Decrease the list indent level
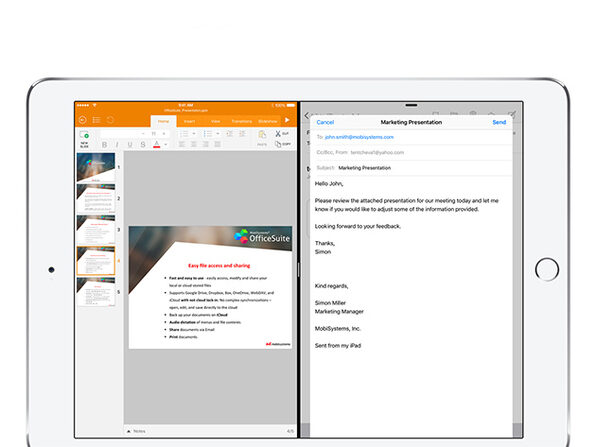 pyautogui.click(x=230, y=134)
